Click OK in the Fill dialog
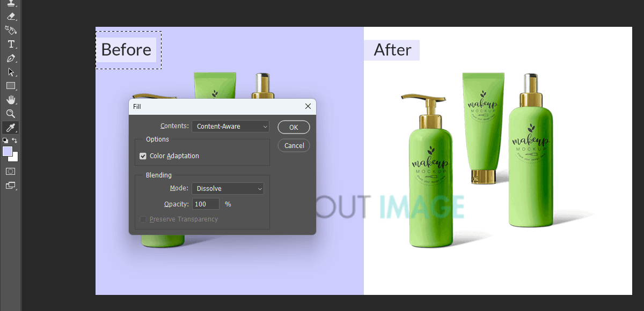The image size is (644, 311). (294, 128)
